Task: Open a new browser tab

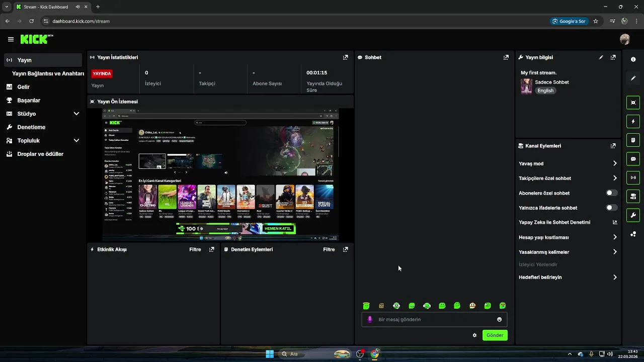Action: coord(98,7)
